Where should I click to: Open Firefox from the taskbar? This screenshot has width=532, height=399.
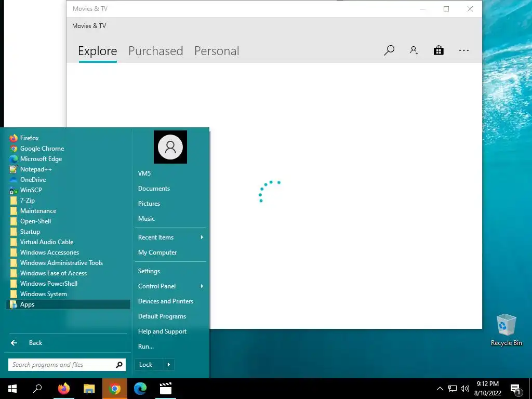point(63,389)
